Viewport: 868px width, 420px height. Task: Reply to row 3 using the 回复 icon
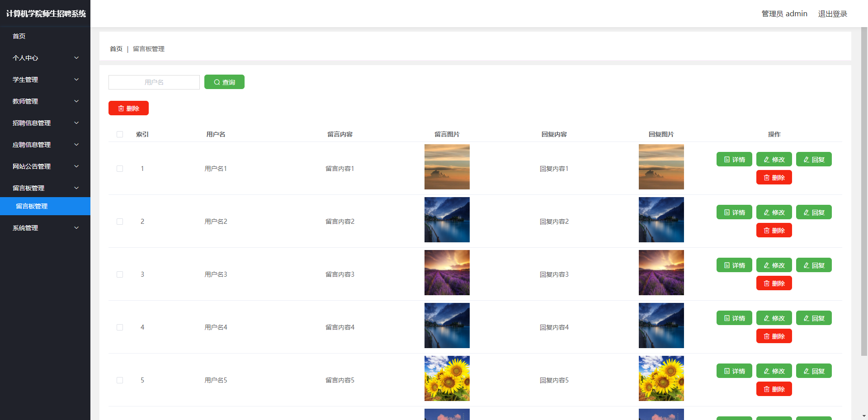pyautogui.click(x=807, y=265)
